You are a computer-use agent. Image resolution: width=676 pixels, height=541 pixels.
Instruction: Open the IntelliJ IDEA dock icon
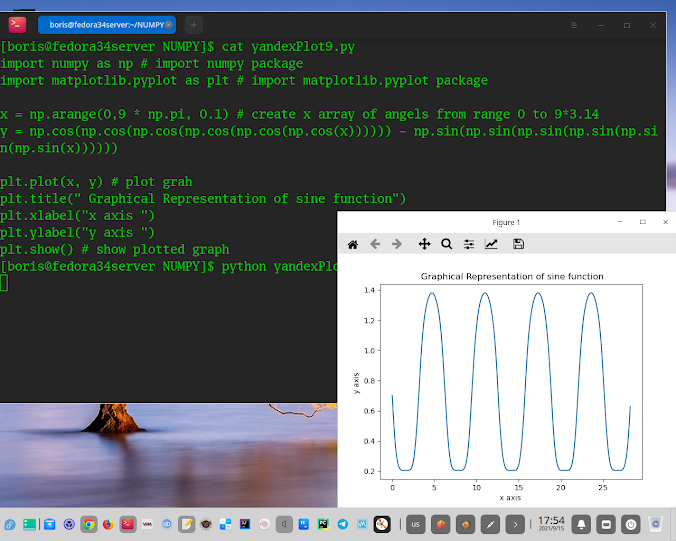pos(245,524)
